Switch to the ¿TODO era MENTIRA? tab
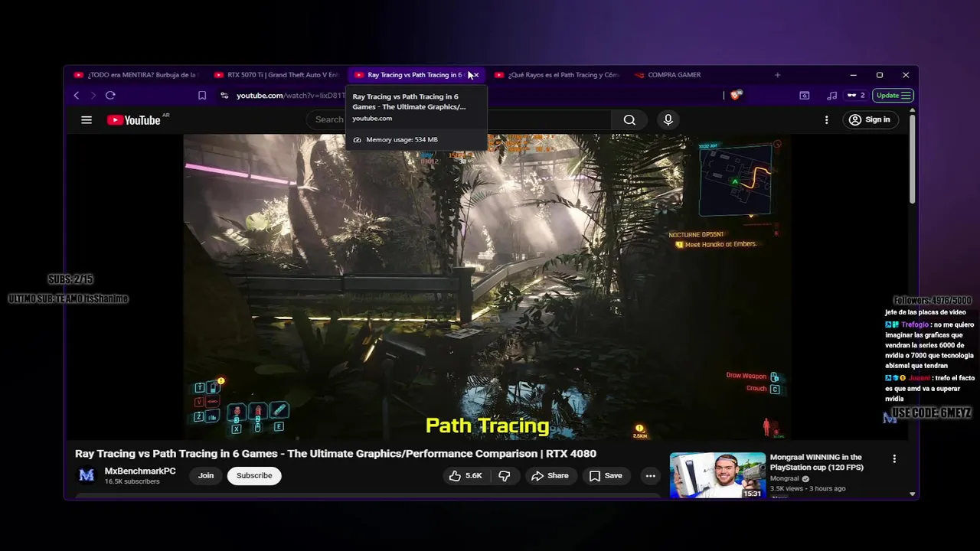Screen dimensions: 980x551 point(136,75)
